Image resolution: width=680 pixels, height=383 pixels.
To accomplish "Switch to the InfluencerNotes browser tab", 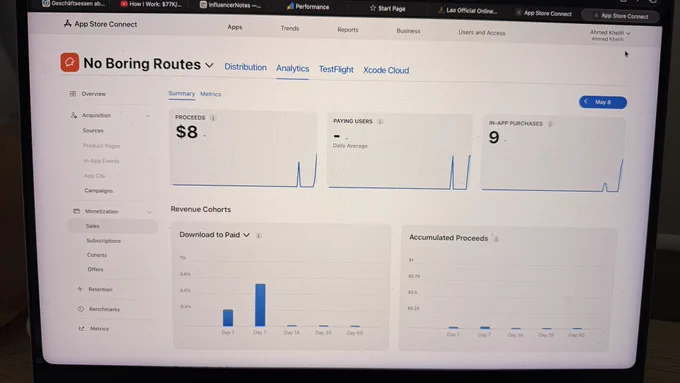I will pyautogui.click(x=231, y=5).
